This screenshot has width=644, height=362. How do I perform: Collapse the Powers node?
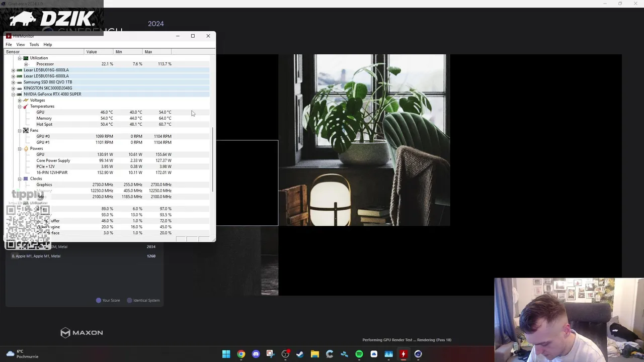pyautogui.click(x=20, y=148)
